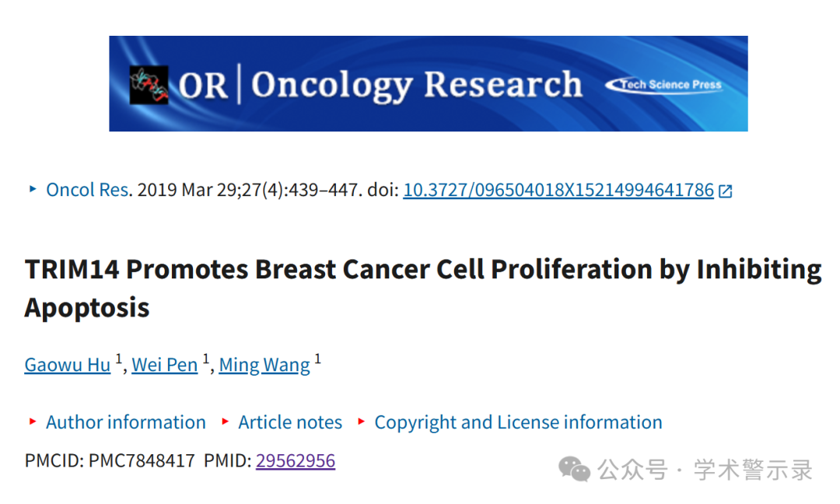
Task: Click the Tech Science Press logo
Action: [663, 85]
